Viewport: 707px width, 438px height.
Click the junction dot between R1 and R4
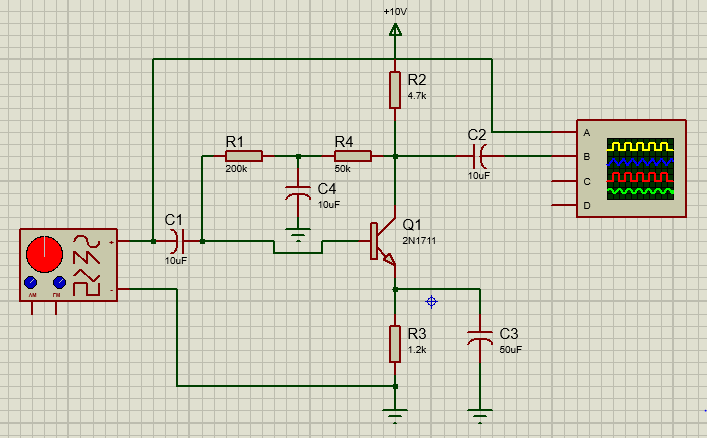pyautogui.click(x=298, y=157)
